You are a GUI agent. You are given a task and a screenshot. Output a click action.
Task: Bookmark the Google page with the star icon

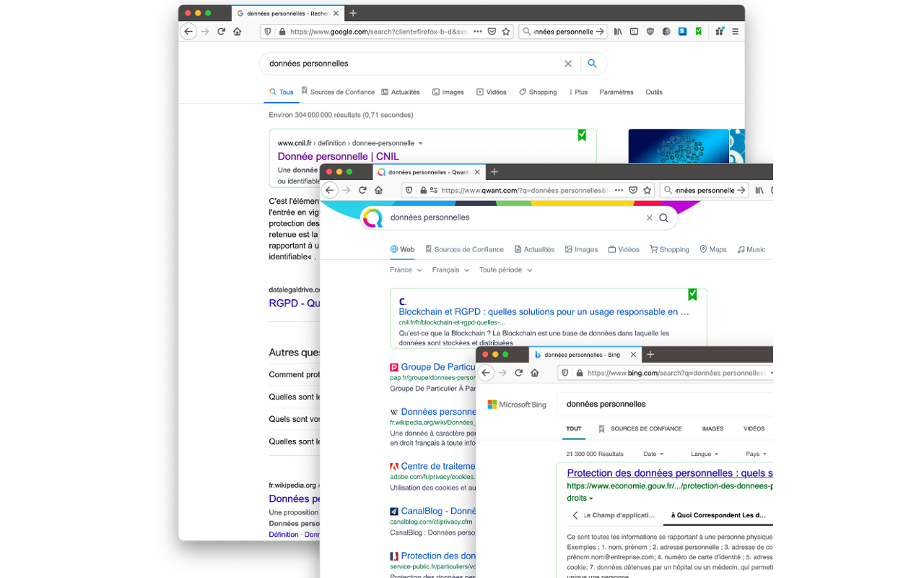[x=506, y=32]
